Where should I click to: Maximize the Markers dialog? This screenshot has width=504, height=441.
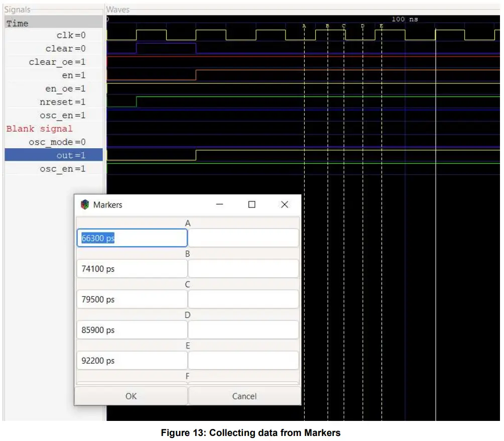pos(252,204)
